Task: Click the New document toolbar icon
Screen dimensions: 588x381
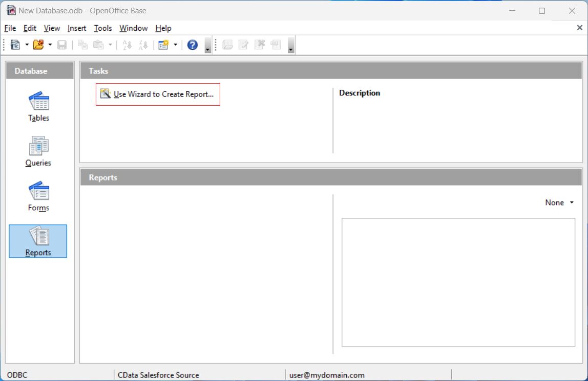Action: click(x=16, y=45)
